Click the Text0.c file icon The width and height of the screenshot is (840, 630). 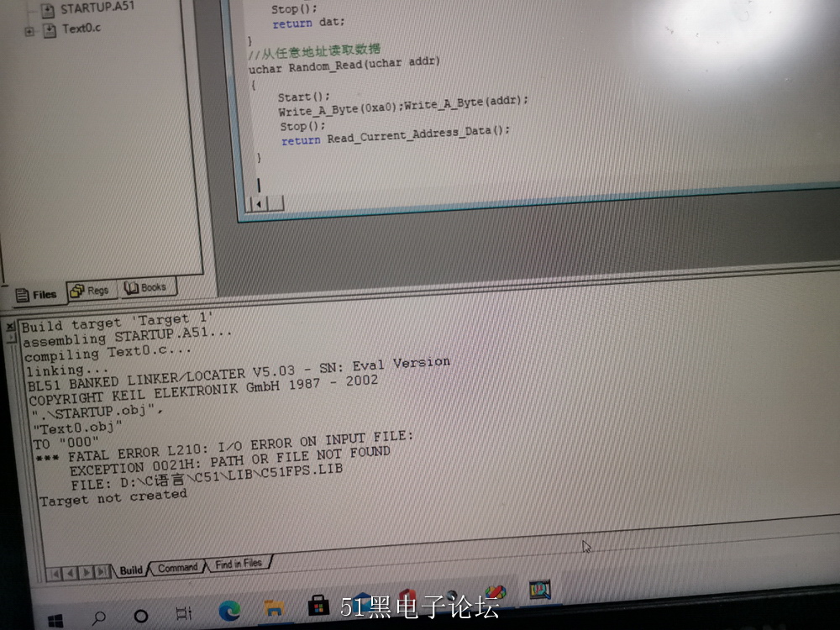50,30
